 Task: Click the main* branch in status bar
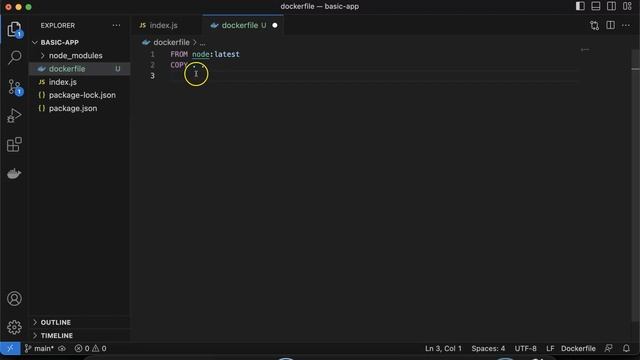(x=39, y=349)
